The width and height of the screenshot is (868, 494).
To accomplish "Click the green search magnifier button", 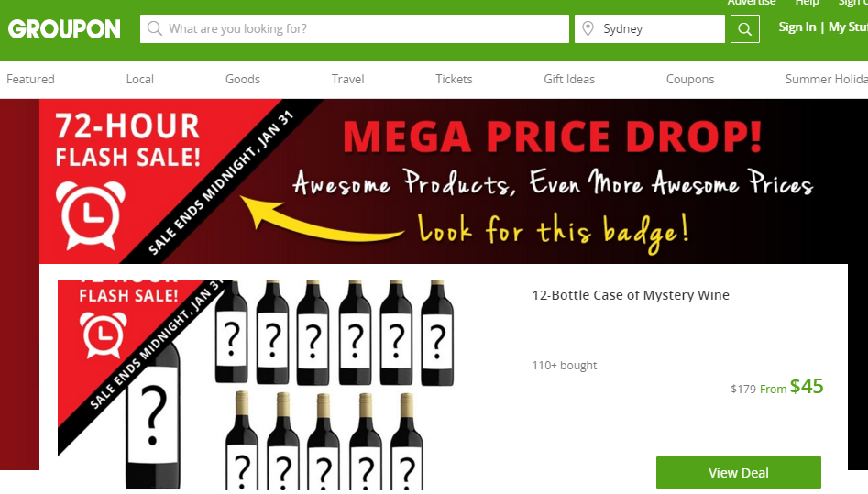I will (744, 28).
